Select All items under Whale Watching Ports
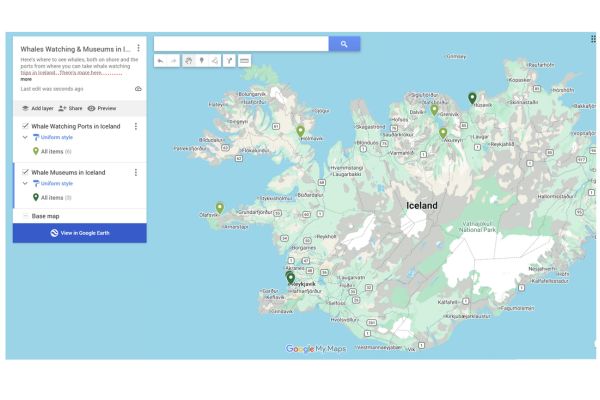This screenshot has height=400, width=600. click(x=56, y=152)
